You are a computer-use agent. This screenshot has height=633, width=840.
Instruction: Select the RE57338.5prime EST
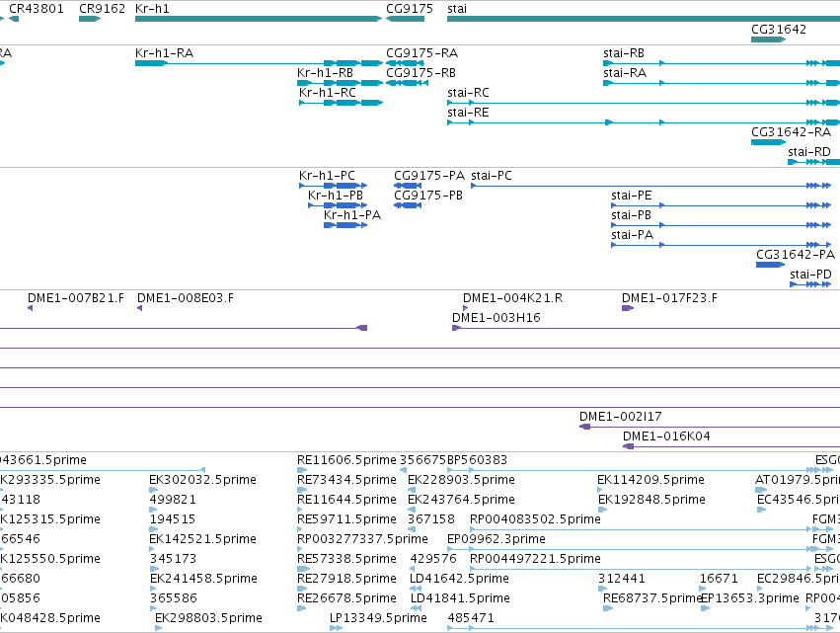coord(303,569)
